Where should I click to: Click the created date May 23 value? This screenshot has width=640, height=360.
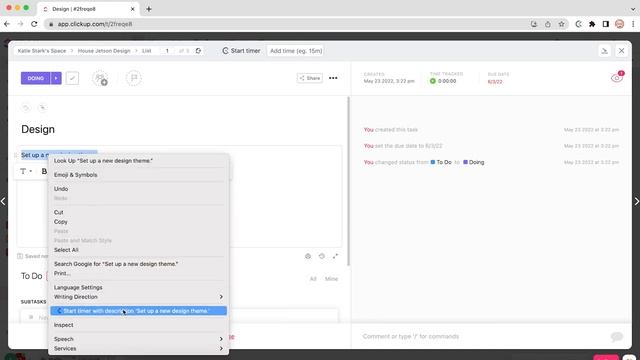[x=389, y=81]
